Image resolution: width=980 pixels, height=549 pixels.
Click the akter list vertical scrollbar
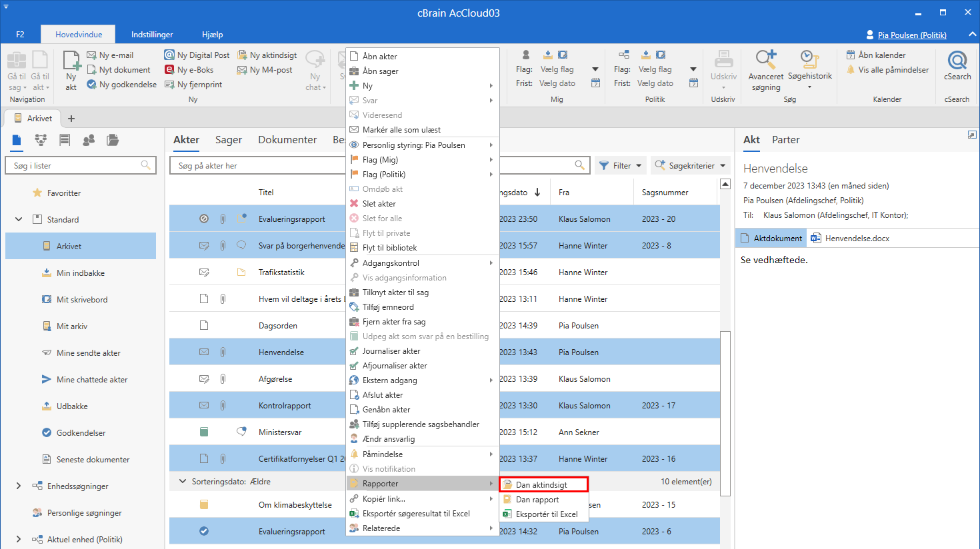[x=726, y=413]
